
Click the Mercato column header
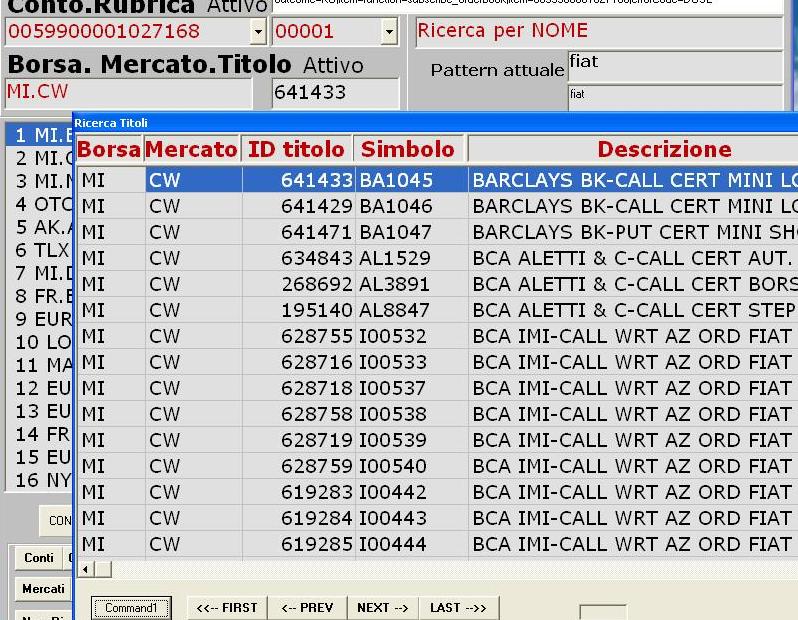[x=192, y=150]
